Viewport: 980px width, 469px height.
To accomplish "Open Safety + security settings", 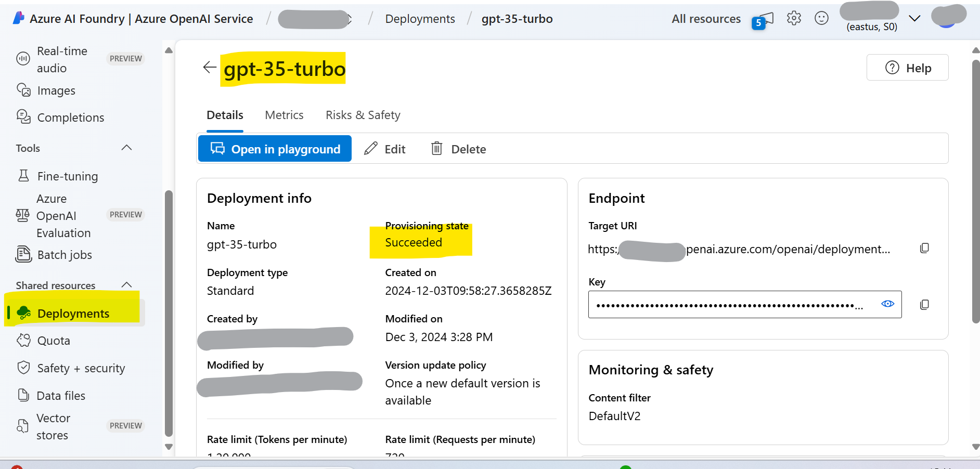I will 81,368.
